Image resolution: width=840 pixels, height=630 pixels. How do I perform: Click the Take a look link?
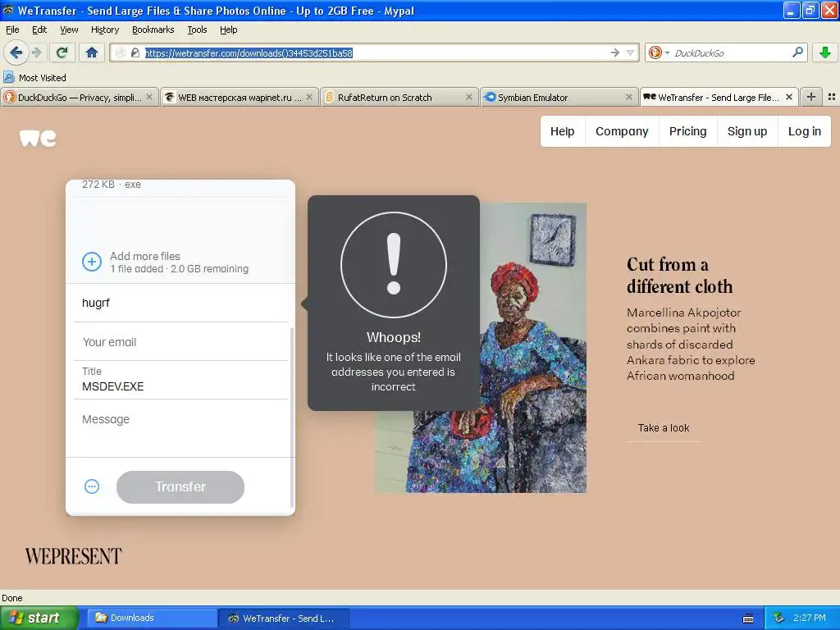(x=663, y=428)
